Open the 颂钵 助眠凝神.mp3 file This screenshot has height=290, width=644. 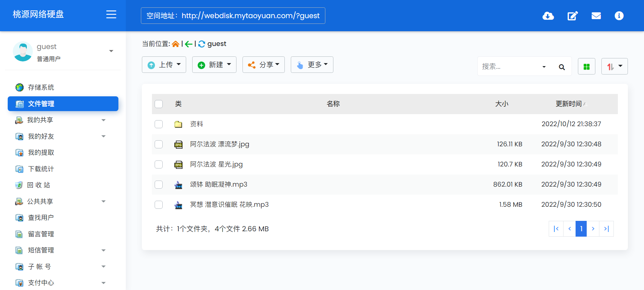[x=218, y=185]
